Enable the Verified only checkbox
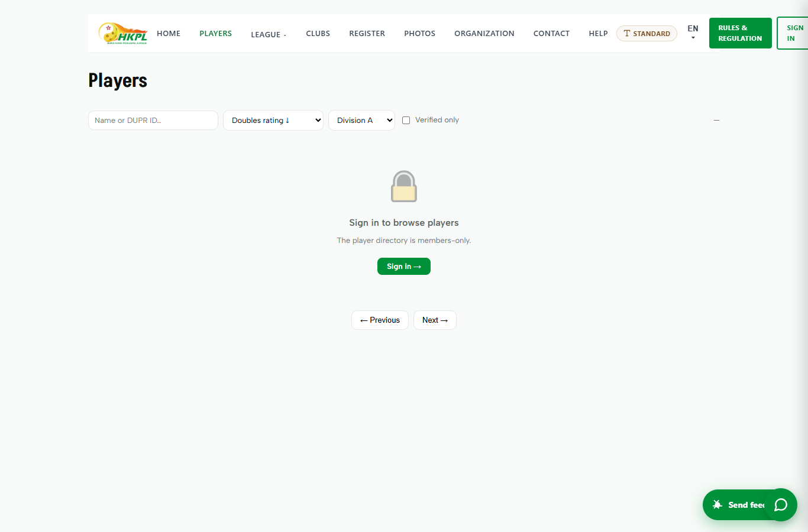808x532 pixels. (x=406, y=120)
